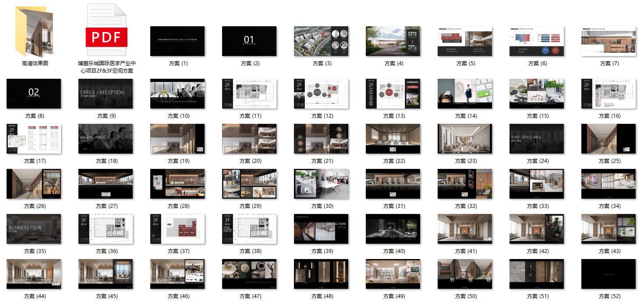The image size is (644, 305).
Task: Click the file name label 方案 (30)
Action: (322, 206)
